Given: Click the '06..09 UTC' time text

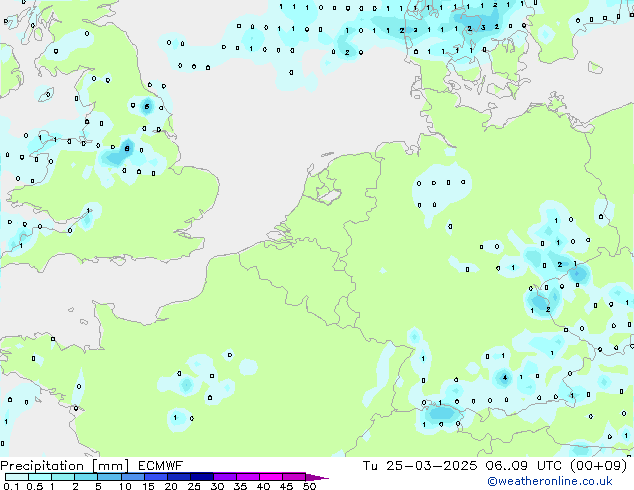Looking at the screenshot, I should coord(524,466).
